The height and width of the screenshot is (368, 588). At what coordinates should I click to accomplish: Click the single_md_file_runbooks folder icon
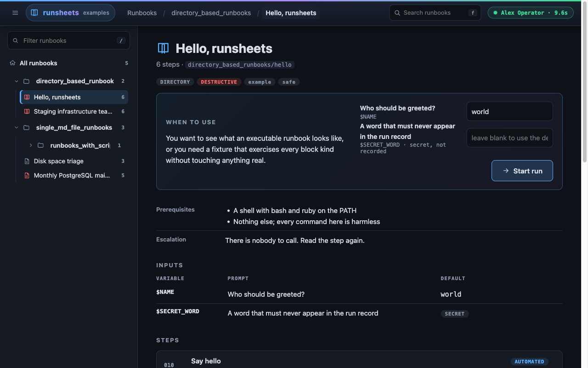27,127
